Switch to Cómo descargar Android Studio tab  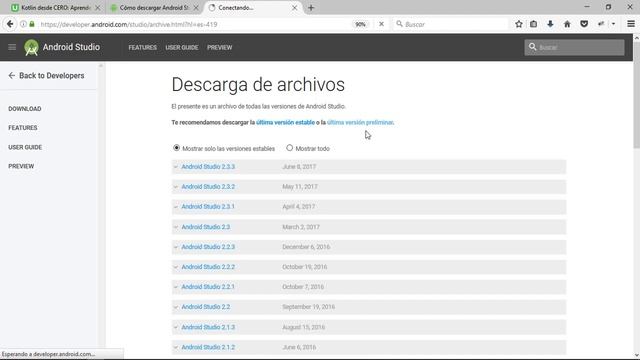click(x=154, y=8)
